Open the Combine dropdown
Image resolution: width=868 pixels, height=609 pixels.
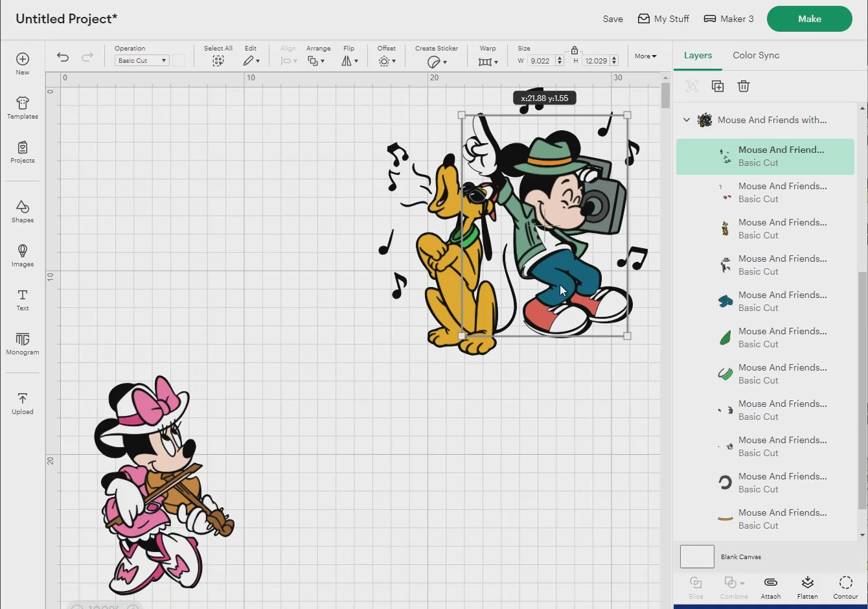(734, 587)
